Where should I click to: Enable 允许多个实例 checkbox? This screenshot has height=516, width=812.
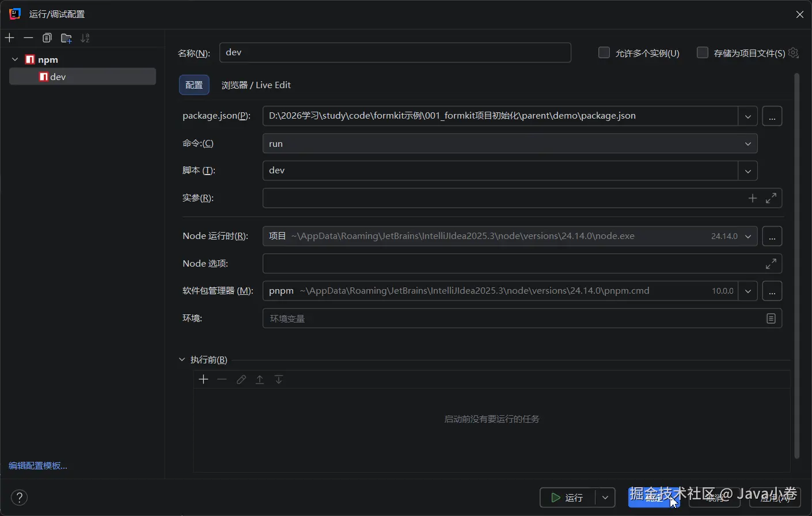[x=604, y=53]
